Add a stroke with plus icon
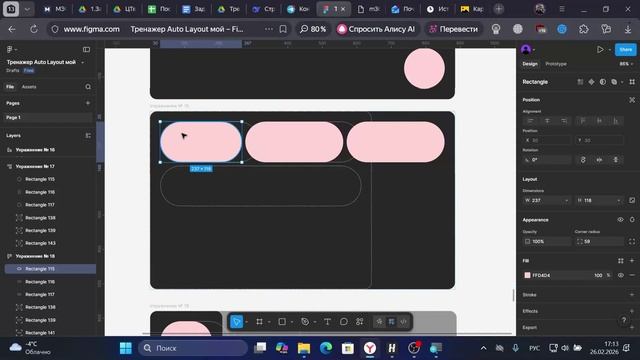This screenshot has height=360, width=640. 632,294
